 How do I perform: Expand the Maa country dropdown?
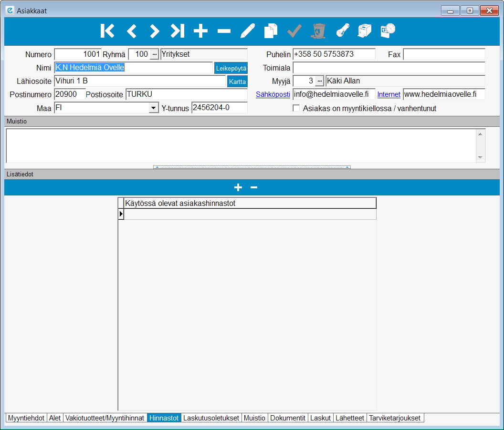(x=154, y=108)
